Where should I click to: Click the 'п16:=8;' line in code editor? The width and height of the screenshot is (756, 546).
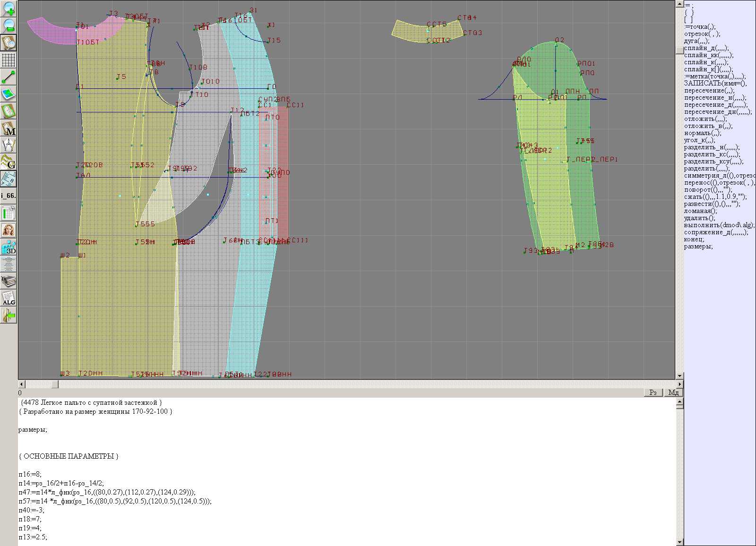point(30,474)
